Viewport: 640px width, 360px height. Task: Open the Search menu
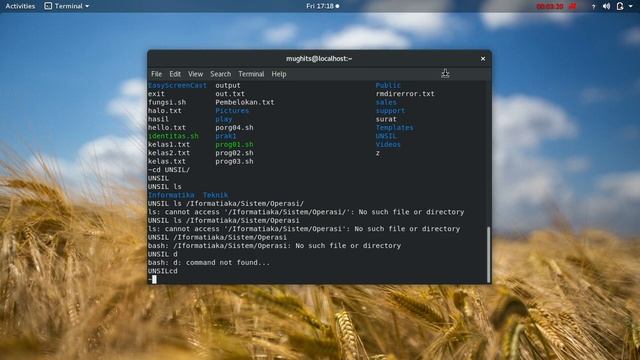220,74
